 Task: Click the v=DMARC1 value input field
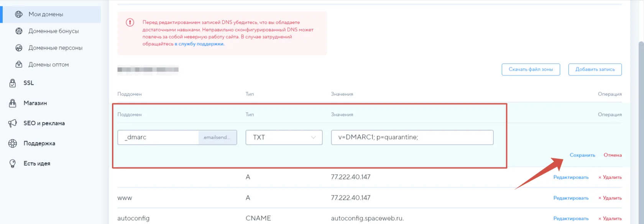[412, 137]
